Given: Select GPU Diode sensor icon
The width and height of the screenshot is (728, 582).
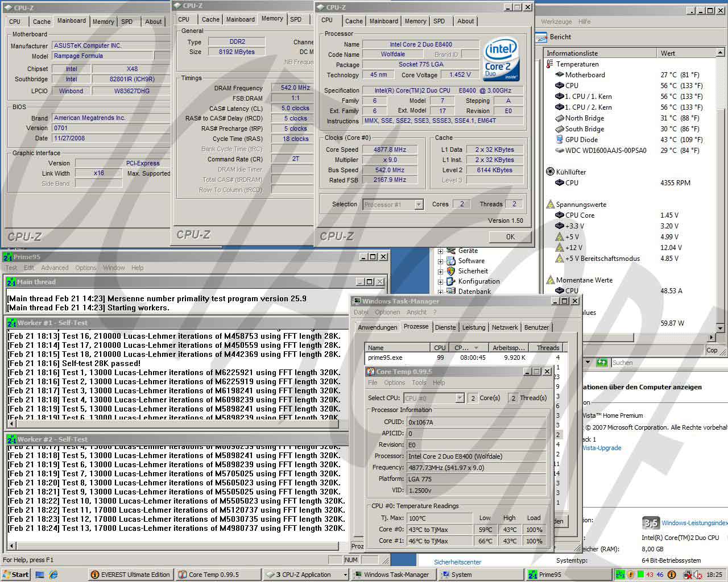Looking at the screenshot, I should tap(560, 140).
